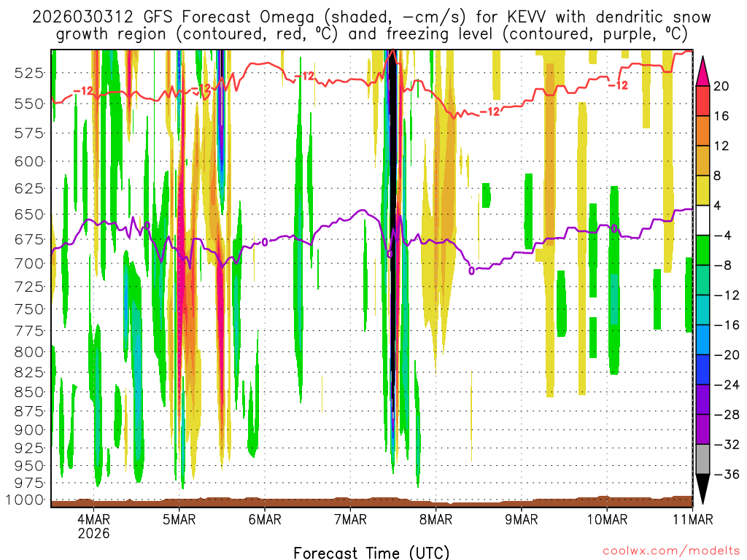Click the 11MAR date label
The image size is (747, 560).
(x=693, y=518)
